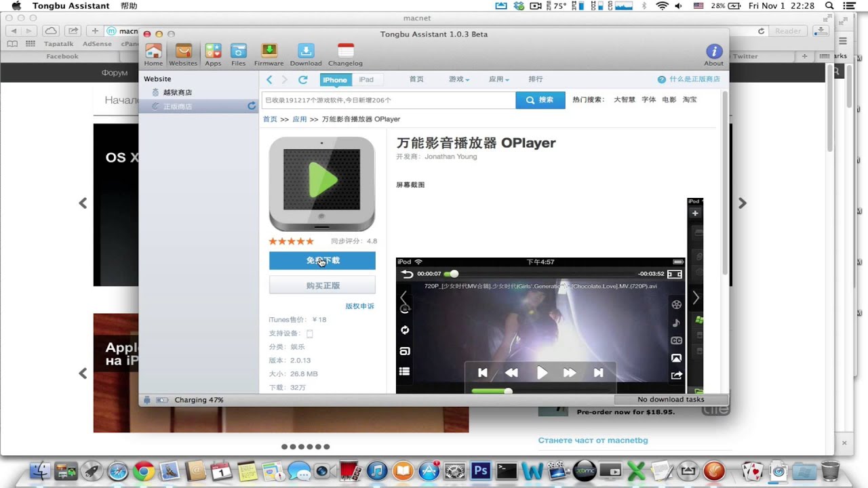The image size is (868, 488).
Task: Open Станете част от macnetbg link in Safari
Action: [x=593, y=441]
